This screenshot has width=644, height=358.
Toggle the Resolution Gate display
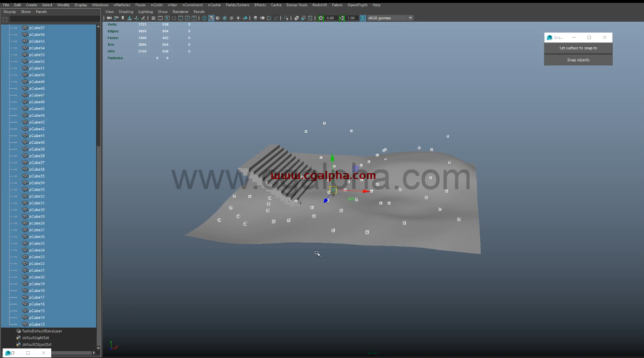(167, 18)
